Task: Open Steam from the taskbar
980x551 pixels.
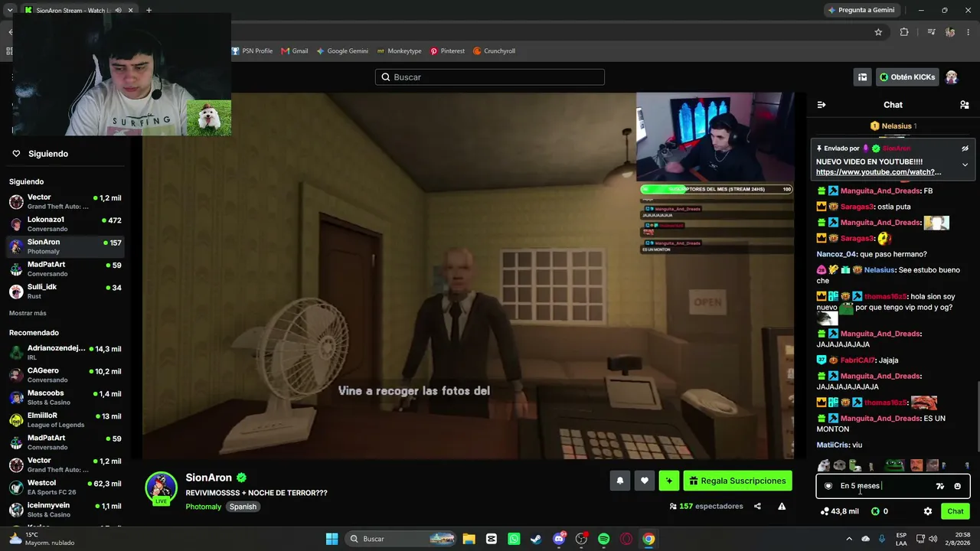Action: click(536, 539)
